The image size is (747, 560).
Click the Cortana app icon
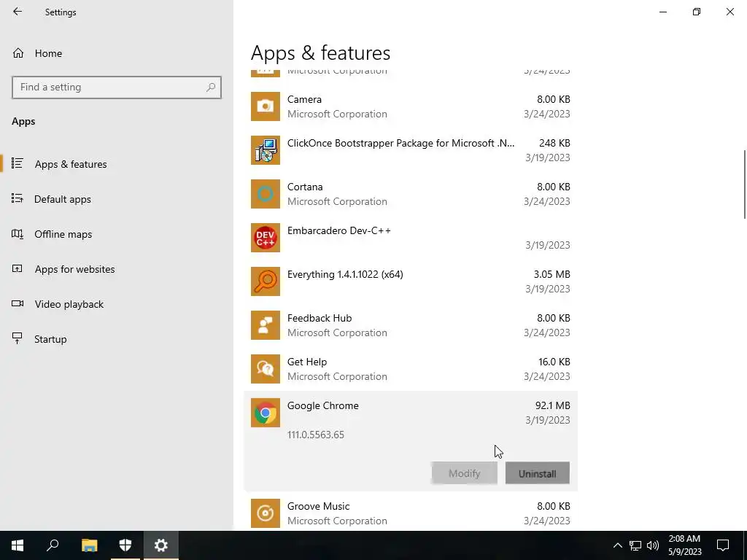point(266,194)
